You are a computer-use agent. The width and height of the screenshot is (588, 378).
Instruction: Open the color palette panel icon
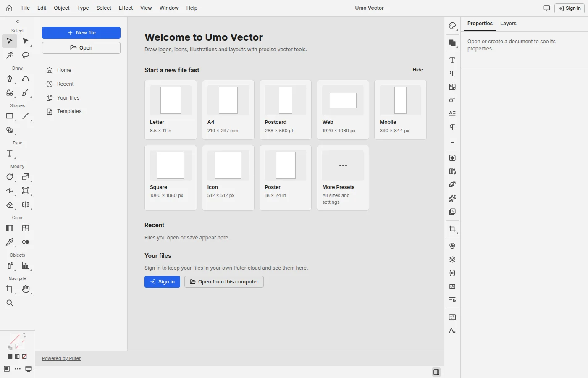[452, 26]
